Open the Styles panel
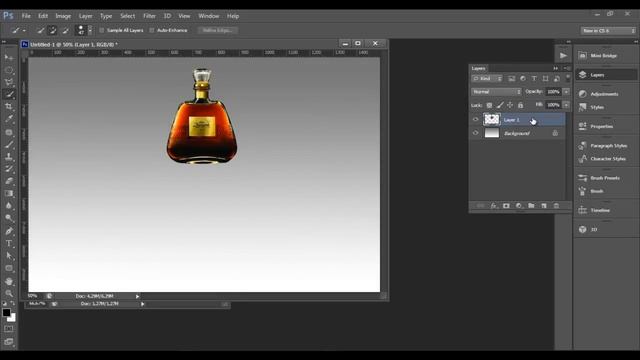The width and height of the screenshot is (640, 360). click(x=606, y=107)
